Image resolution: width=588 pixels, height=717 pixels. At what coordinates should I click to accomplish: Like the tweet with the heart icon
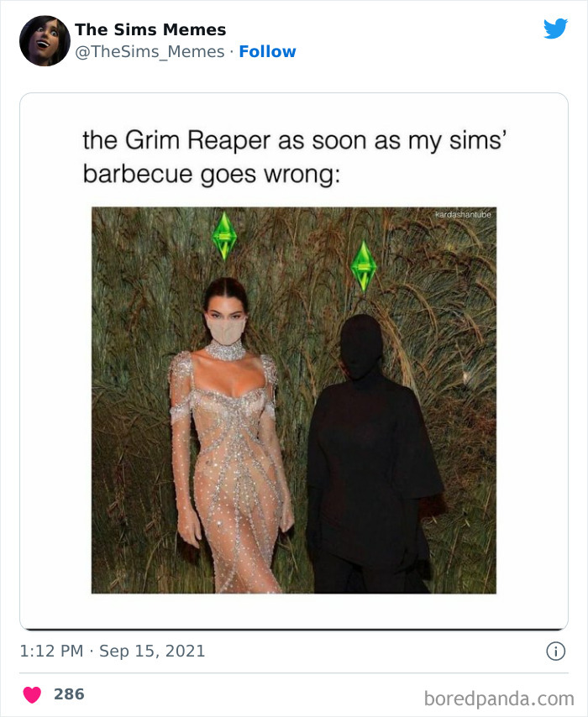pyautogui.click(x=32, y=694)
